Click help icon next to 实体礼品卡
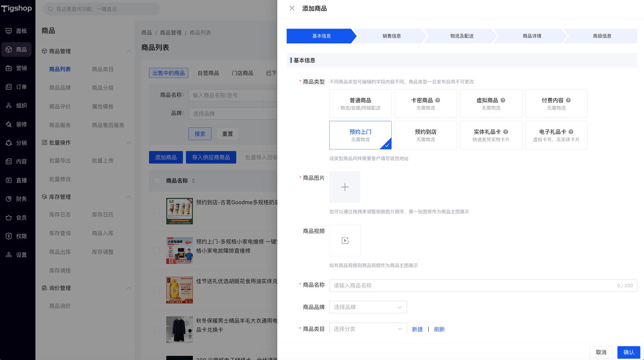Viewport: 644px width, 360px height. [x=506, y=132]
